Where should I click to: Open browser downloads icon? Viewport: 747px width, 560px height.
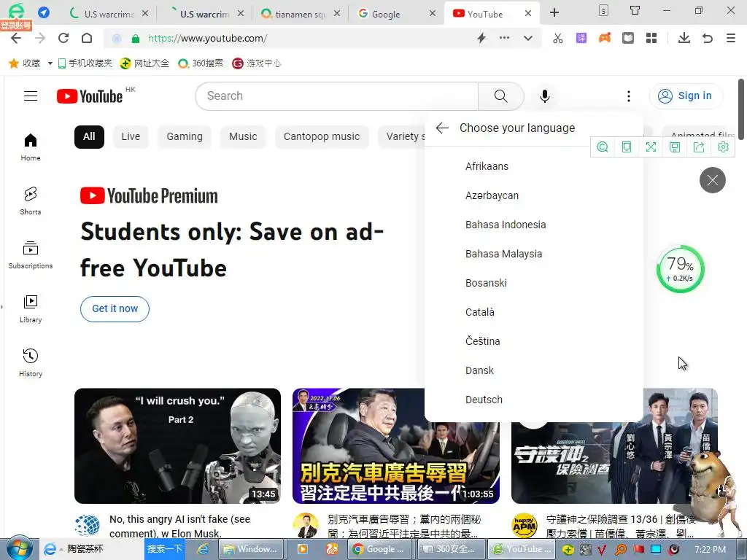point(684,38)
